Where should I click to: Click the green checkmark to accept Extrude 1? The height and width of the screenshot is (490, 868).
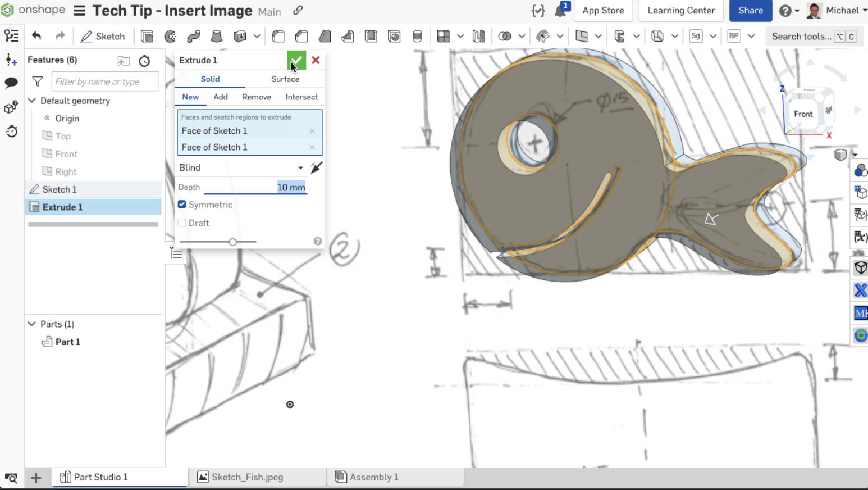296,60
